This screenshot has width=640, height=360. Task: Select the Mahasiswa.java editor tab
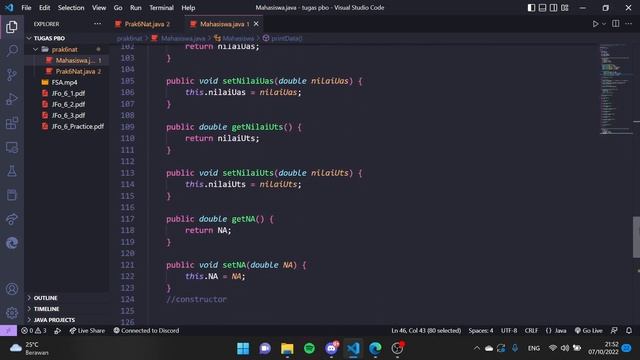coord(224,24)
